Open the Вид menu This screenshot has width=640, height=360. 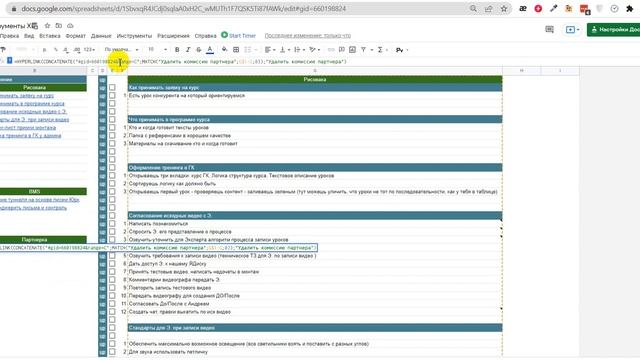pyautogui.click(x=29, y=36)
